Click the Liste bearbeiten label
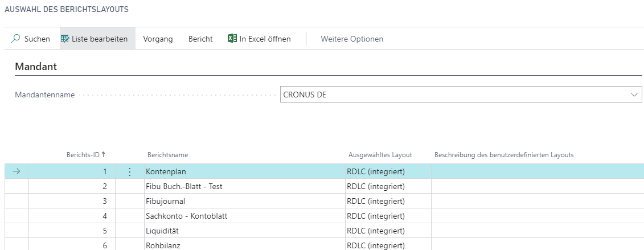The image size is (644, 250). 100,39
